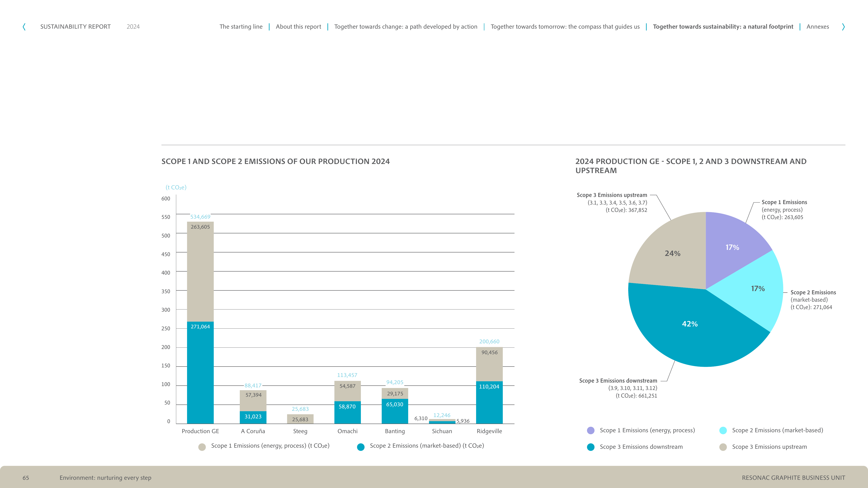Click the 90,456 Ridgeville Scope 1 segment
The width and height of the screenshot is (868, 488).
point(489,364)
